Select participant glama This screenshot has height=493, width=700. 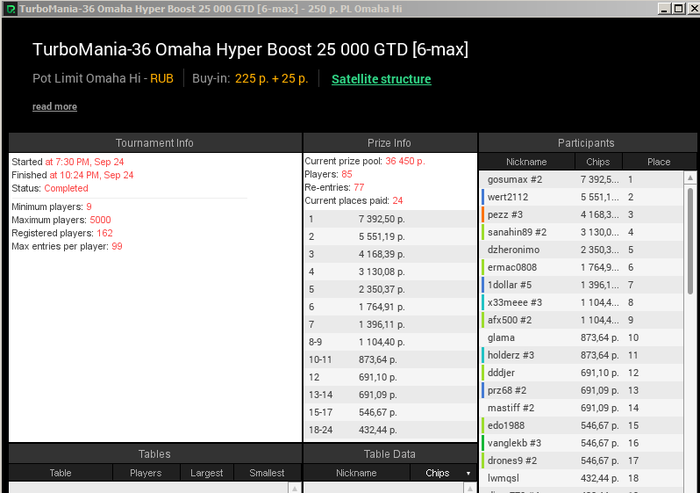(581, 338)
